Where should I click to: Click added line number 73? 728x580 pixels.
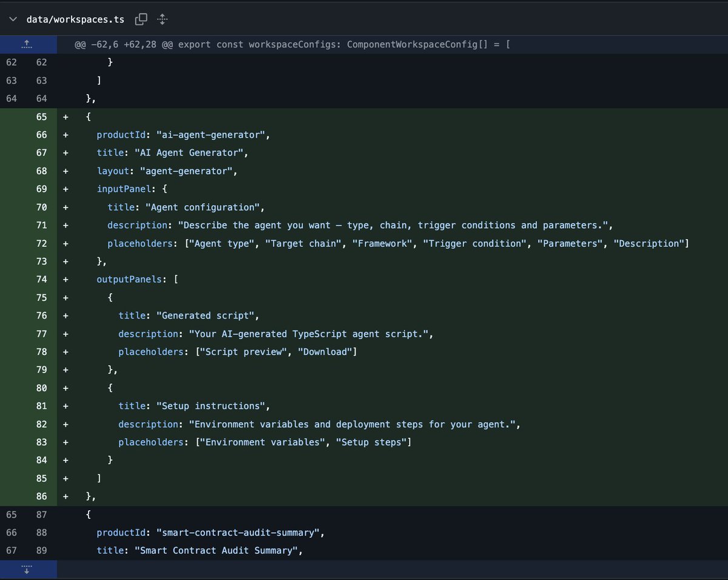pyautogui.click(x=41, y=261)
